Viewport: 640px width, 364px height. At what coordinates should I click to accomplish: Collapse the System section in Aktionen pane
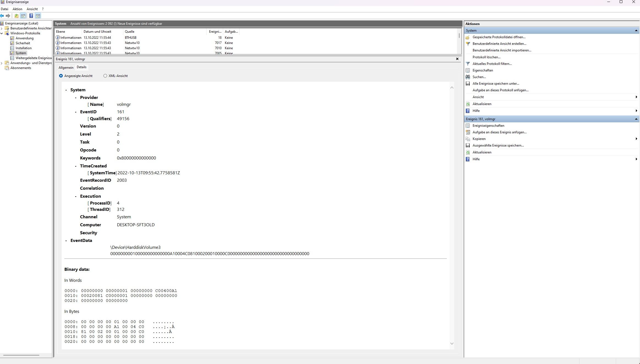[636, 31]
